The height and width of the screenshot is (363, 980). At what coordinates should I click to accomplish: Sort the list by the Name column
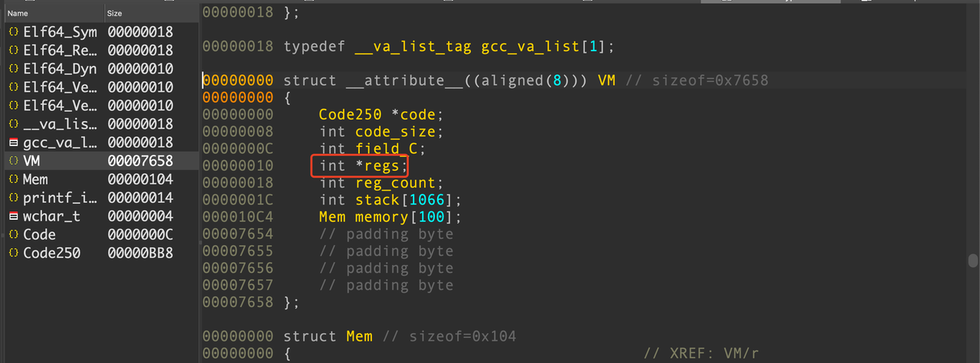tap(52, 13)
